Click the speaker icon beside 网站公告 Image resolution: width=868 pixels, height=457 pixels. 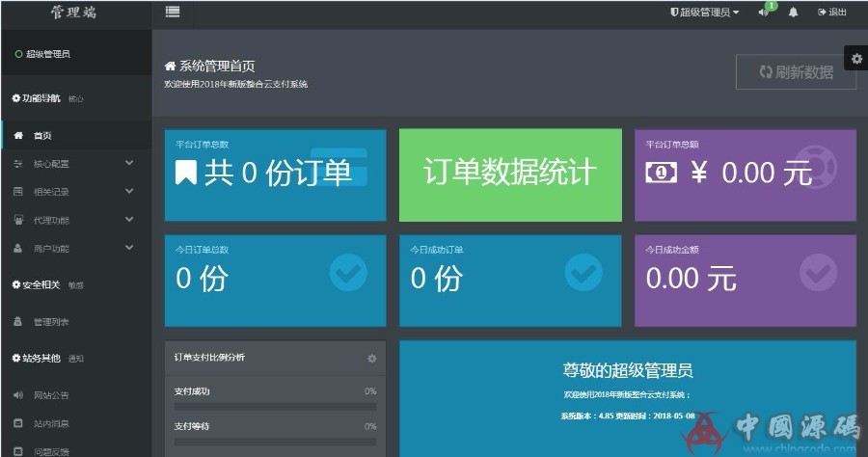click(18, 395)
